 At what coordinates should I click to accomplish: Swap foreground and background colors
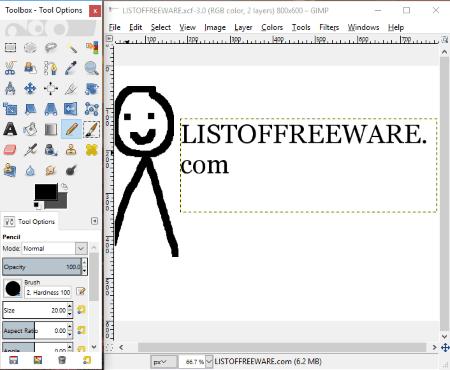tap(65, 187)
